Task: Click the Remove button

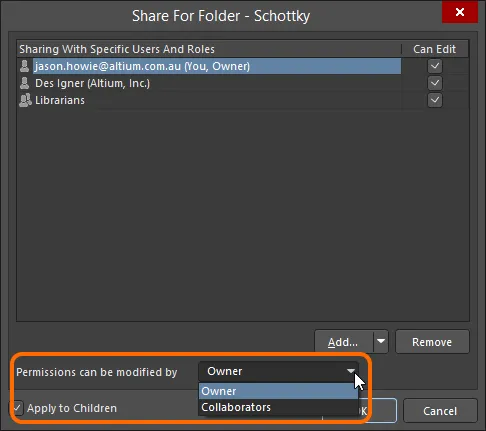Action: pyautogui.click(x=432, y=342)
